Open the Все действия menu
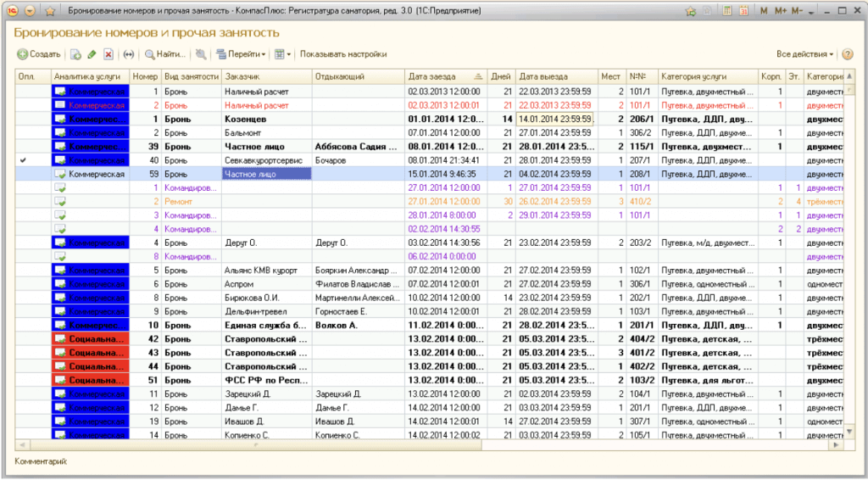 pos(804,54)
